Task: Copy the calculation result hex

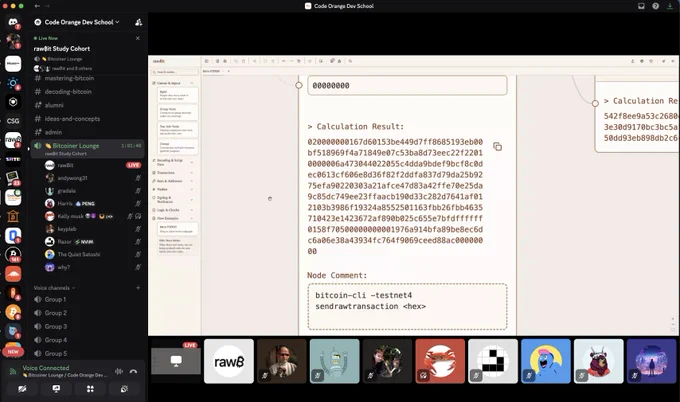Action: (497, 147)
